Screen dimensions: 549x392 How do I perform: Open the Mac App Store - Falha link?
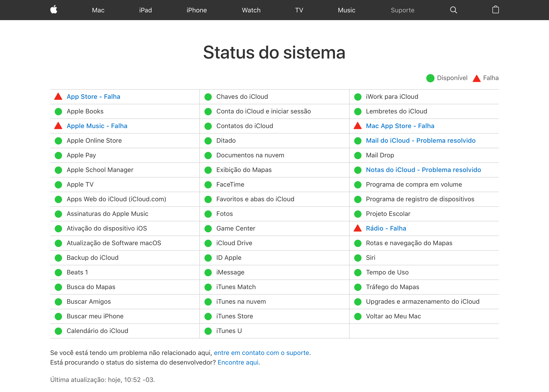400,126
